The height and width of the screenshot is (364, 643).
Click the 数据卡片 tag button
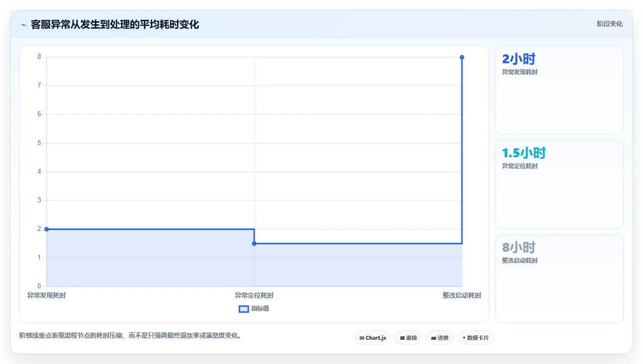point(476,338)
